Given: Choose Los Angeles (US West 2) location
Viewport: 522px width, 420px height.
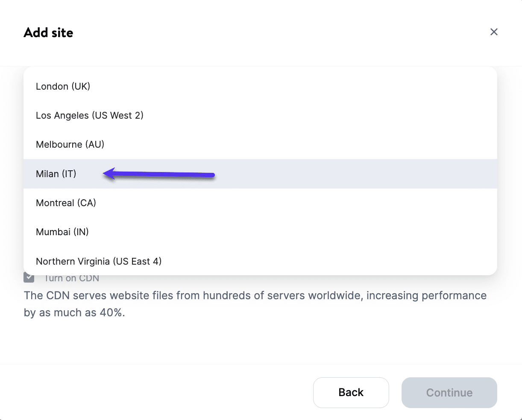Looking at the screenshot, I should pos(89,116).
